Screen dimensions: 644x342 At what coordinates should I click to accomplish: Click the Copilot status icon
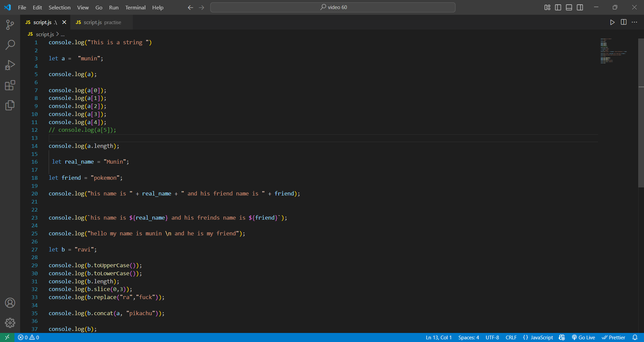562,337
